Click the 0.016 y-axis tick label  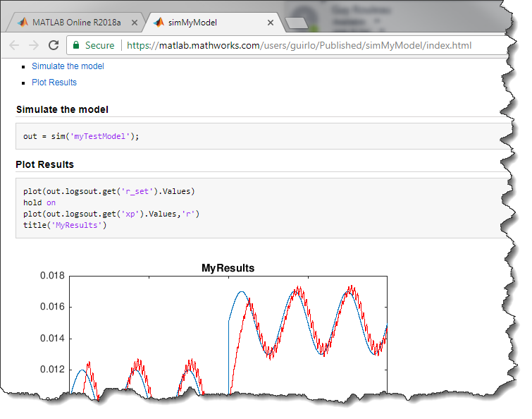tap(51, 307)
